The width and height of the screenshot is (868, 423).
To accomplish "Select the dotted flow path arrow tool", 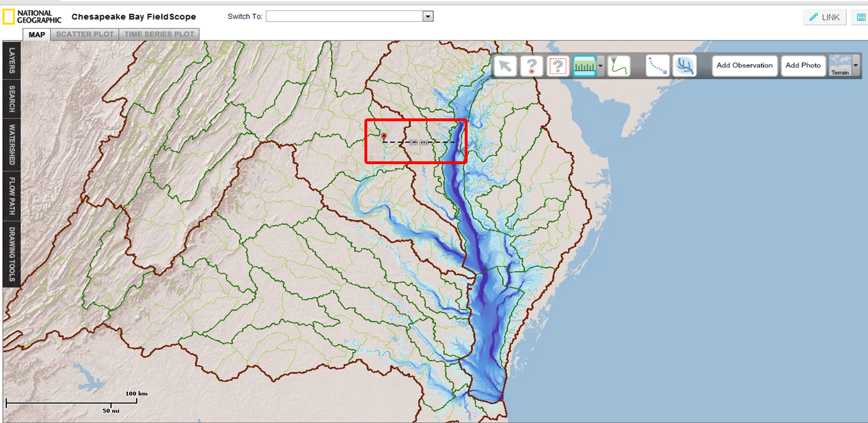I will 657,66.
